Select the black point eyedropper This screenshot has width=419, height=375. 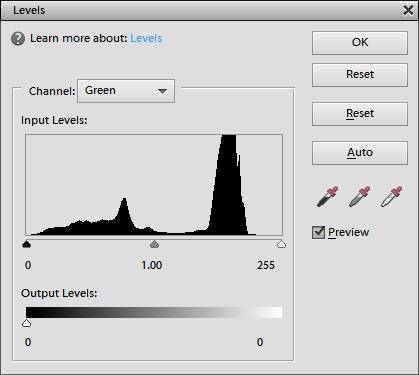pyautogui.click(x=327, y=197)
